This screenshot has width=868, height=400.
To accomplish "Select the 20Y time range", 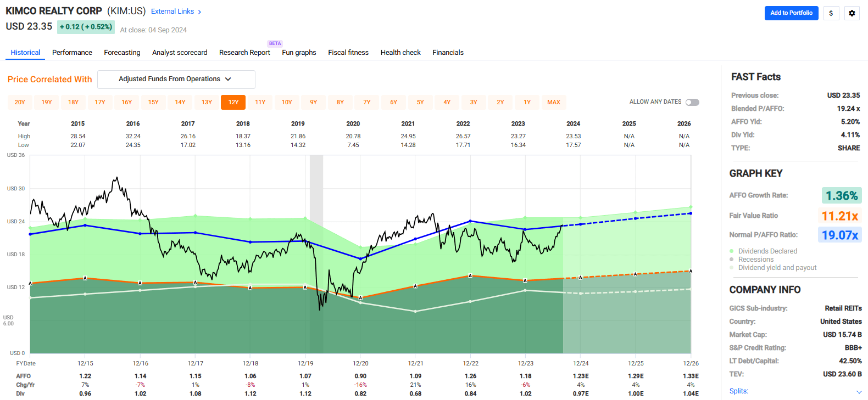I will point(20,102).
